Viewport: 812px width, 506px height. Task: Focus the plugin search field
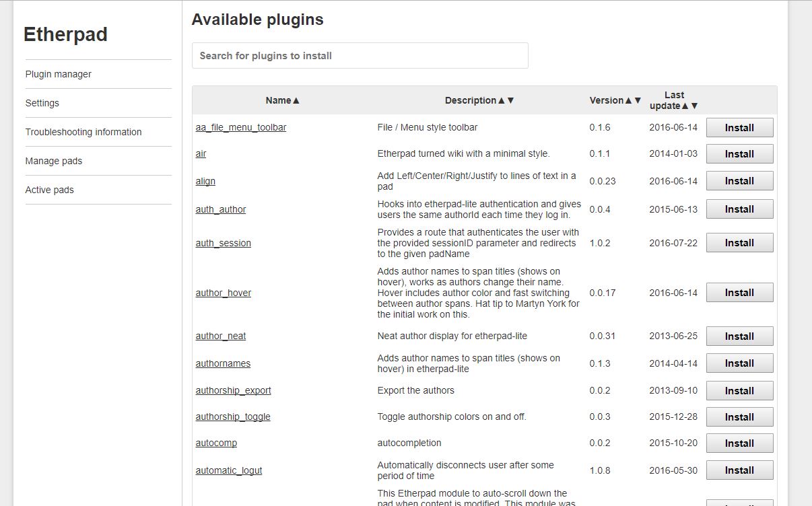tap(360, 56)
